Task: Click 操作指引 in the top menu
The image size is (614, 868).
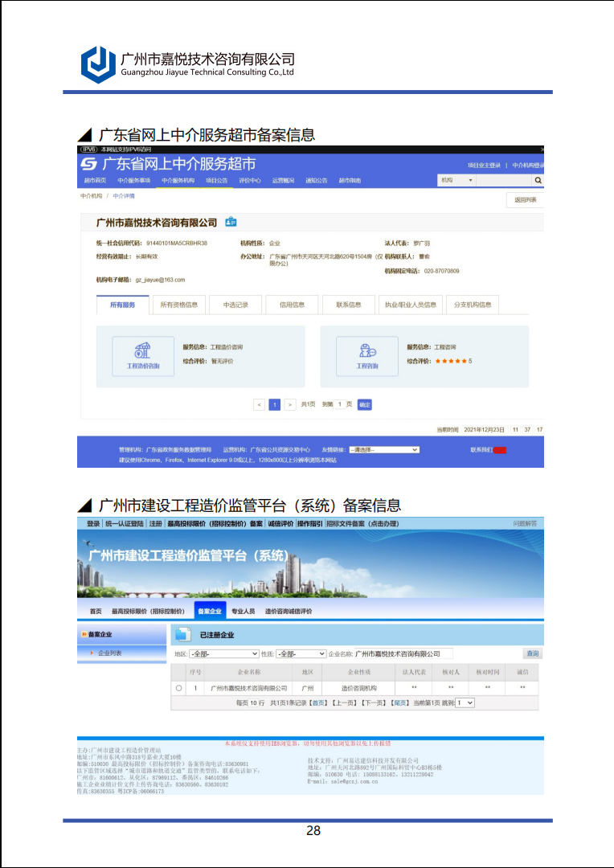Action: 309,524
